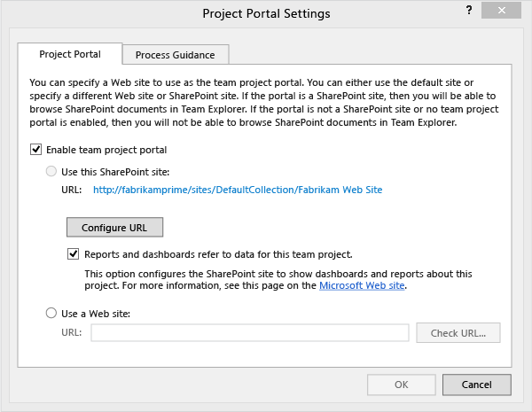
Task: Uncheck Reports and dashboards data checkbox
Action: 74,253
